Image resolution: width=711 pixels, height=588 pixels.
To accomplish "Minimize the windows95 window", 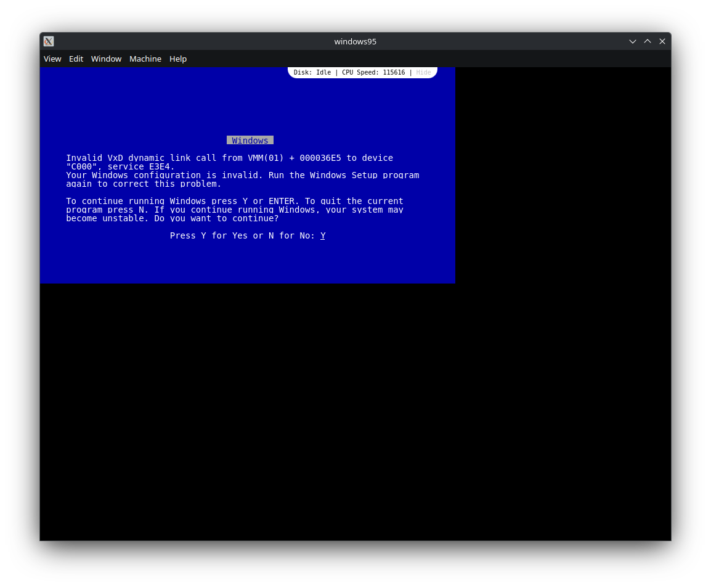I will click(633, 41).
